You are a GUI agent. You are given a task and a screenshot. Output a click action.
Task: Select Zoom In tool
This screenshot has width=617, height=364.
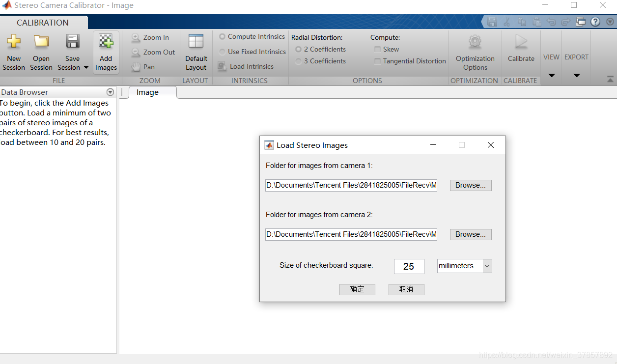point(150,37)
